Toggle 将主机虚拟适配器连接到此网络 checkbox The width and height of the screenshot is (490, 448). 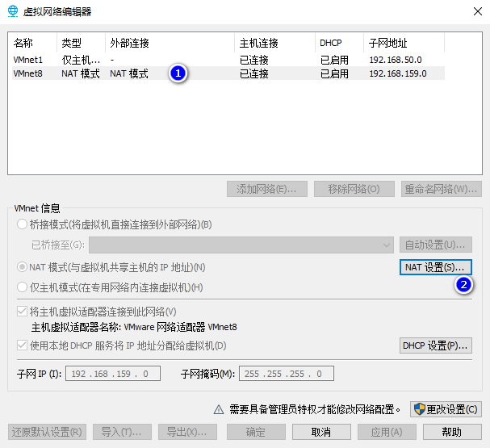22,312
